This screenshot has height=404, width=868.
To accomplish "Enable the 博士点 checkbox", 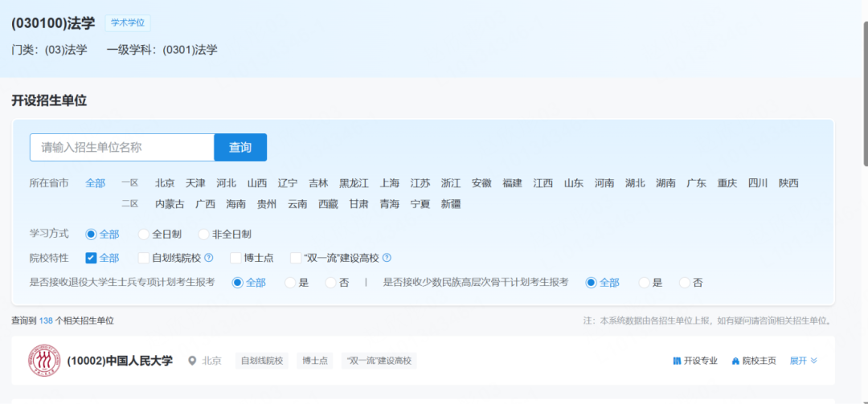I will pos(235,258).
